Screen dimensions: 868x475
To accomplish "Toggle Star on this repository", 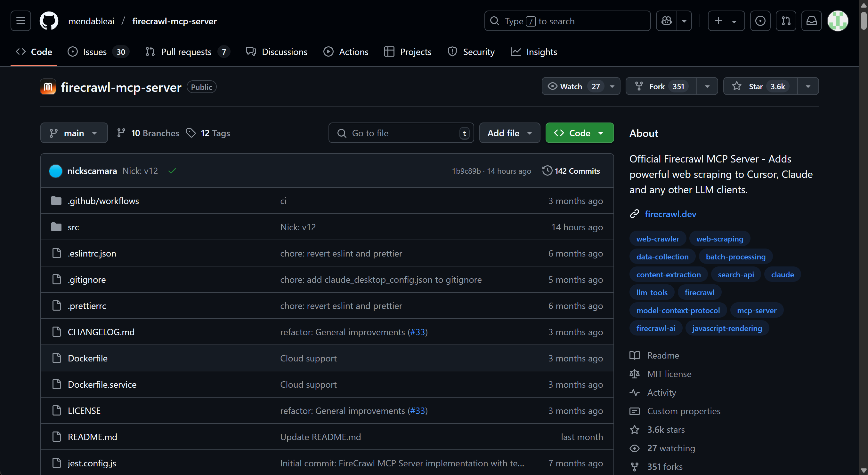I will click(x=760, y=86).
